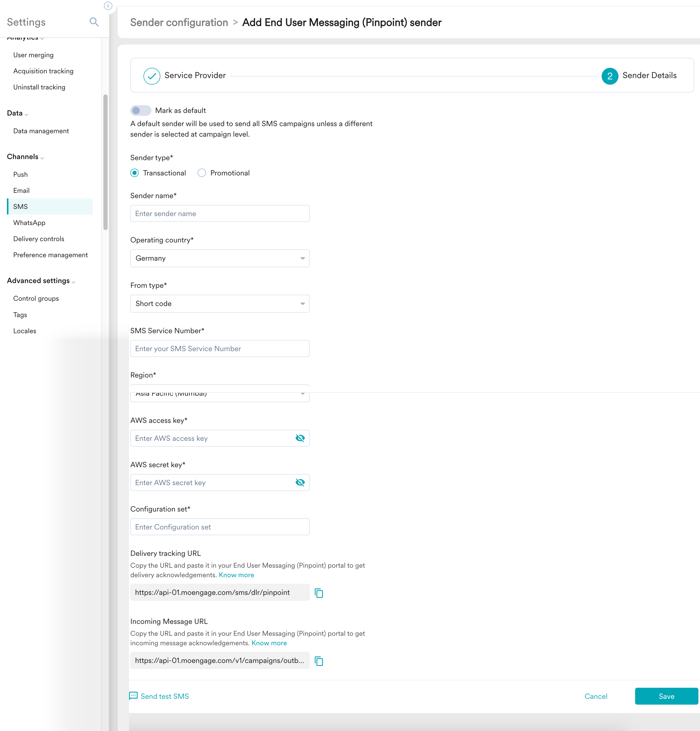Open the Region dropdown
Viewport: 700px width, 731px height.
pos(220,394)
